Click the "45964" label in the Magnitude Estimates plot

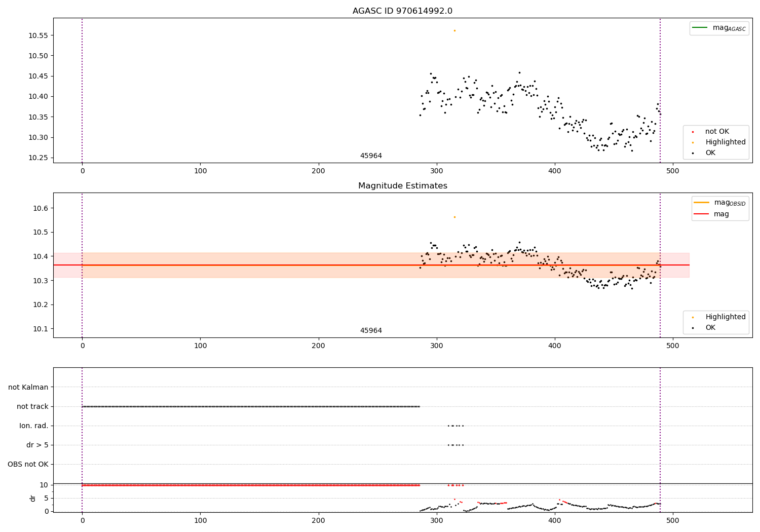[371, 331]
